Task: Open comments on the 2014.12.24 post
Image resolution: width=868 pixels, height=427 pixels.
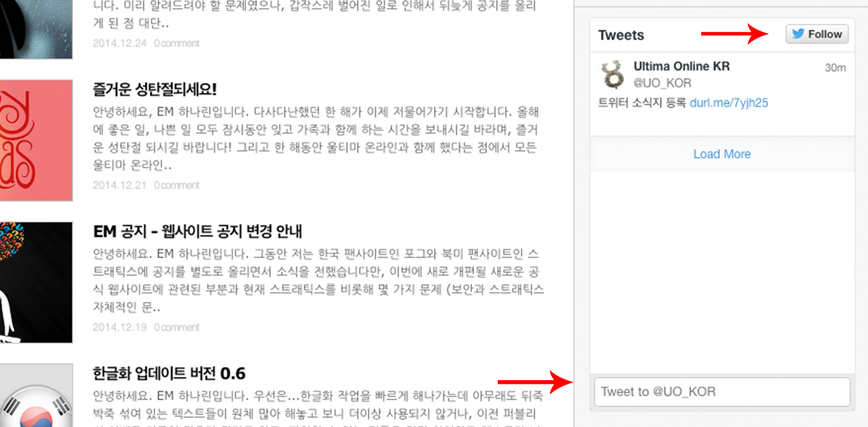Action: click(x=176, y=43)
